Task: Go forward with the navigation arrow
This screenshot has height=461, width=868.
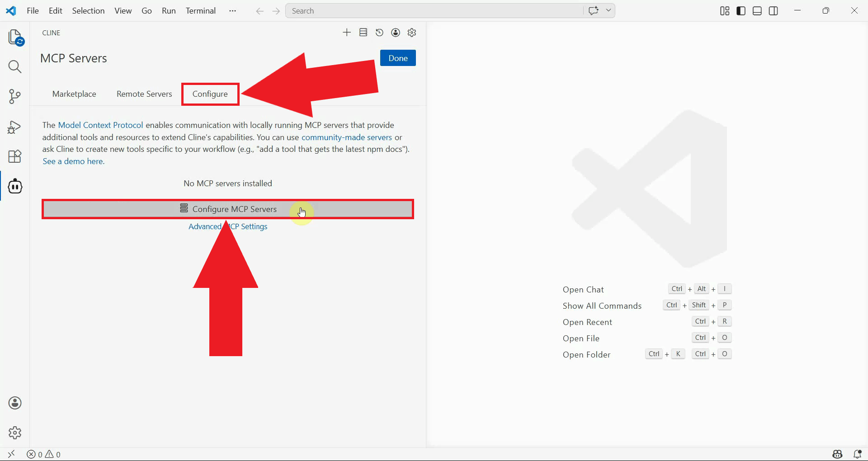Action: [x=276, y=11]
